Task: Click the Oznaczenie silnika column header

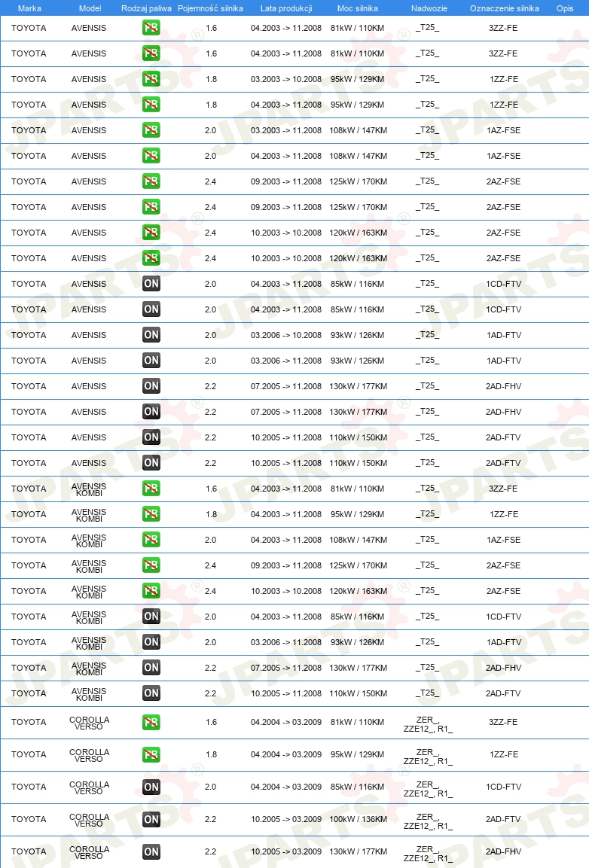Action: [x=504, y=8]
